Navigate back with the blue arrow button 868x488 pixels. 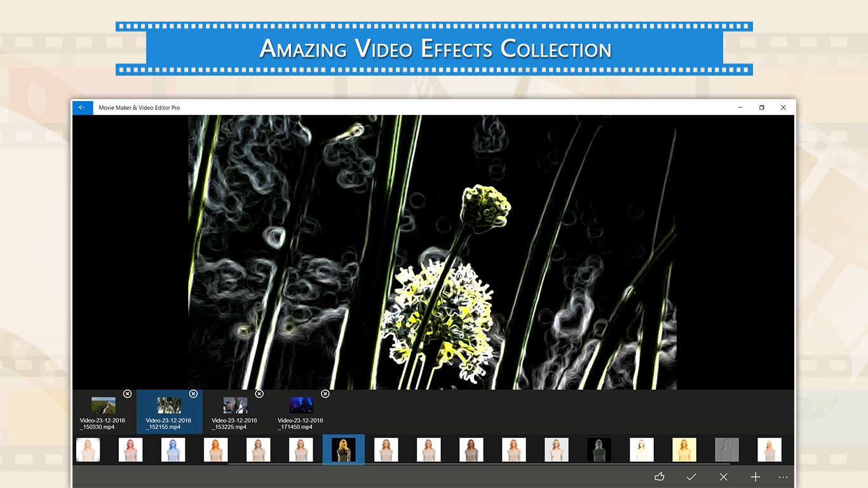pos(83,107)
